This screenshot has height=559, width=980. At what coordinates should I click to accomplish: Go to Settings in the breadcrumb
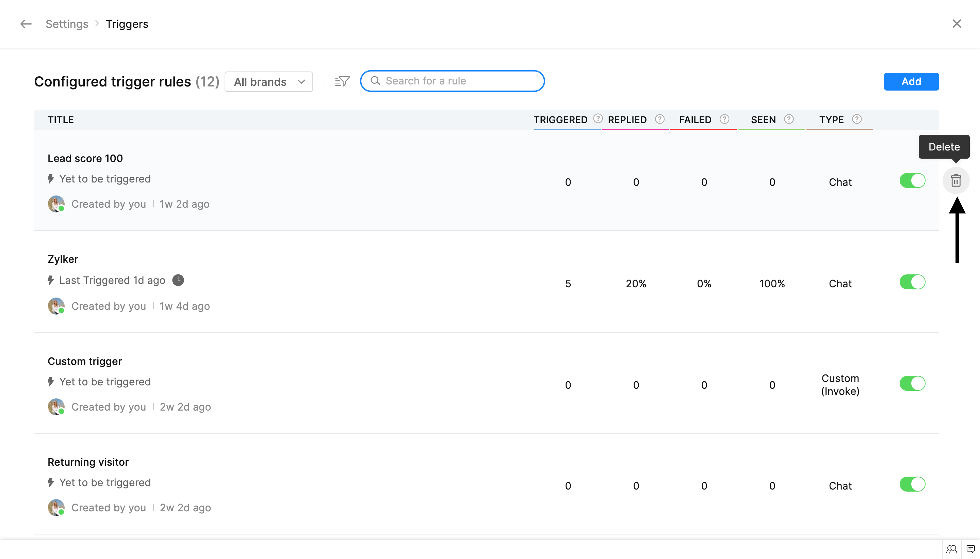[x=67, y=24]
